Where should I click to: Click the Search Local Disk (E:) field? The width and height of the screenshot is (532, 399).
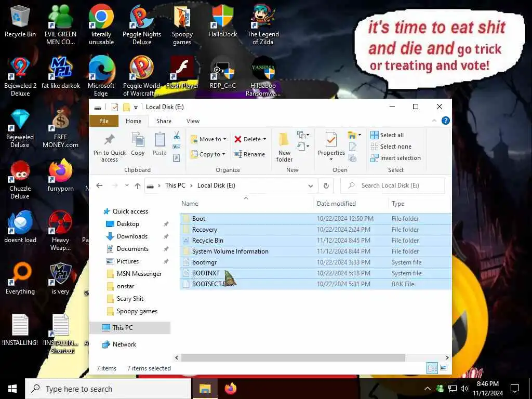[x=393, y=185]
